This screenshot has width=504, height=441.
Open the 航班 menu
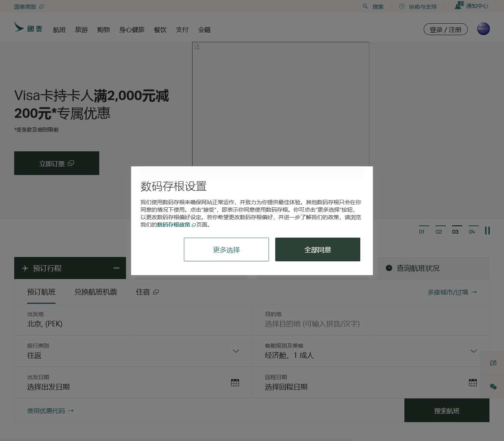click(x=59, y=30)
